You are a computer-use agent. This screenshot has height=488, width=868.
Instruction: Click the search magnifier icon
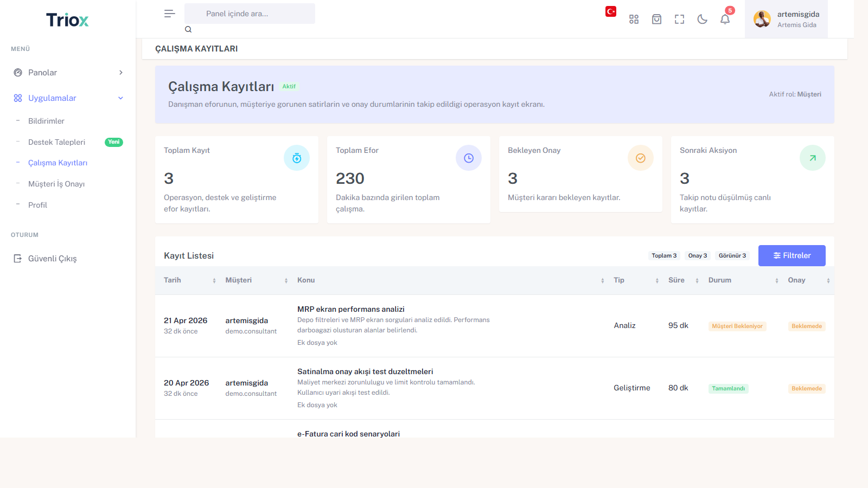pyautogui.click(x=188, y=29)
